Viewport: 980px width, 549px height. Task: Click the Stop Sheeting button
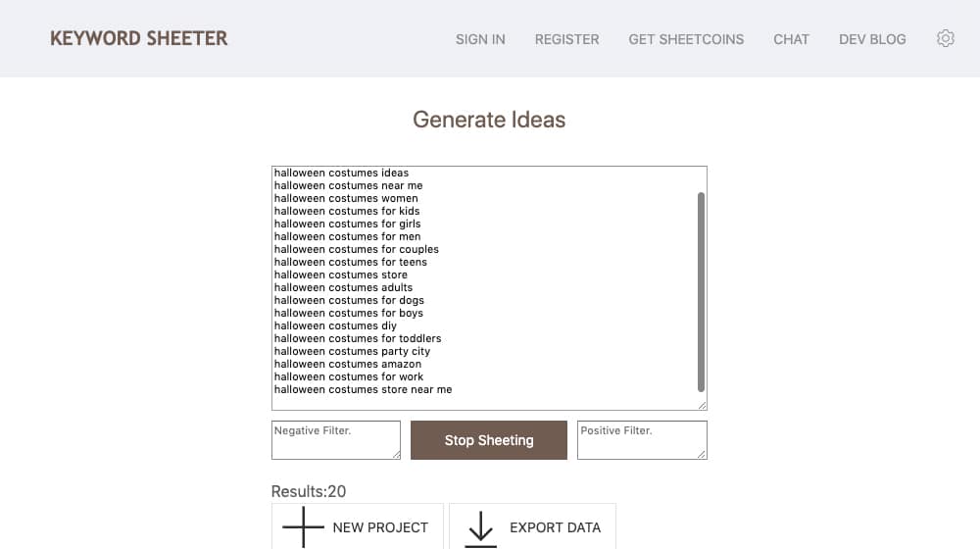489,440
